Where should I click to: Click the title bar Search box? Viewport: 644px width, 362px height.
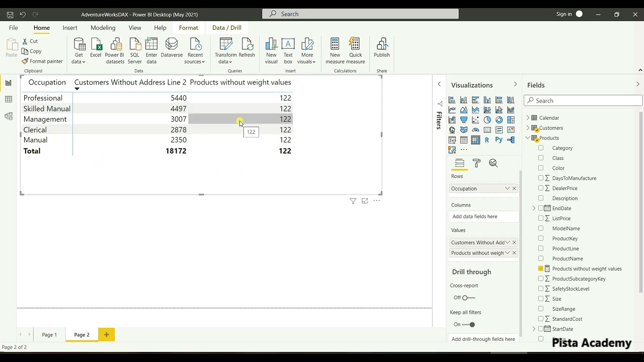360,14
